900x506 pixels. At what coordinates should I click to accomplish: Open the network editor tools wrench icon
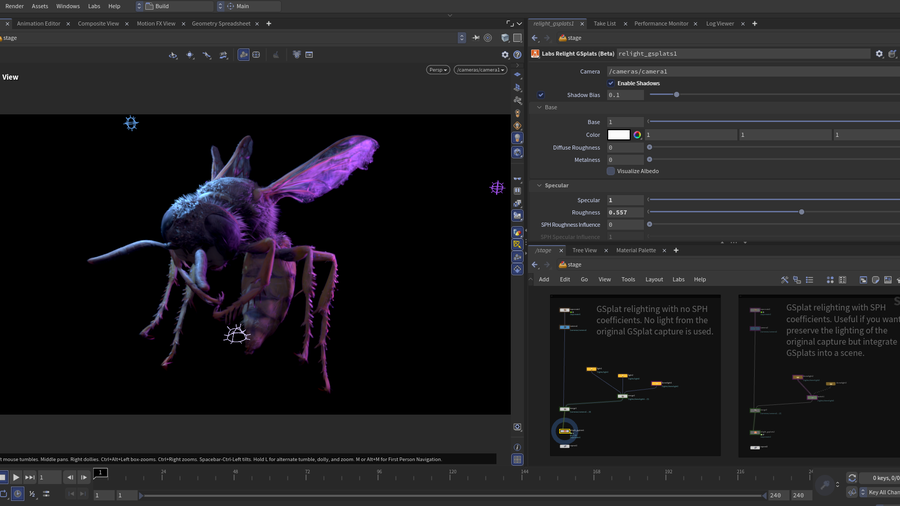click(x=784, y=280)
